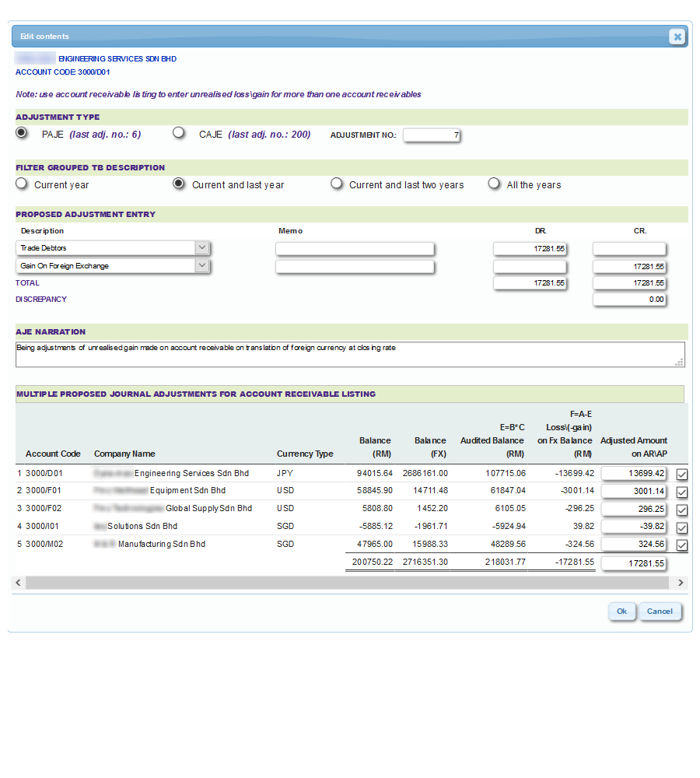Uncheck the row 1 JPY receivable checkbox
Image resolution: width=700 pixels, height=778 pixels.
682,475
